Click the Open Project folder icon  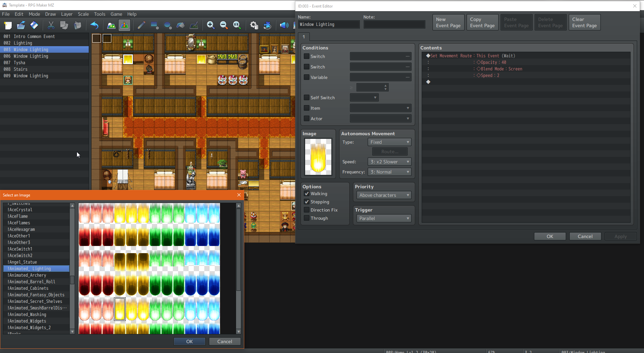coord(21,25)
